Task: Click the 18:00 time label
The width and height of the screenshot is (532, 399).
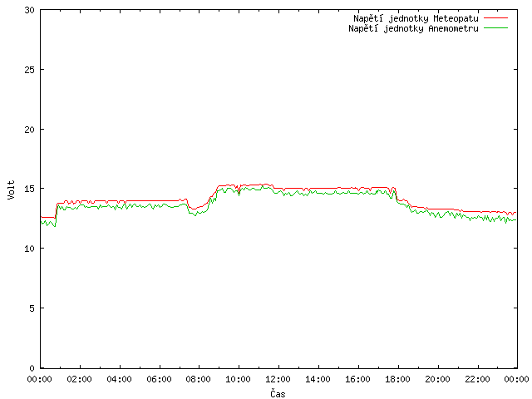Action: [397, 379]
